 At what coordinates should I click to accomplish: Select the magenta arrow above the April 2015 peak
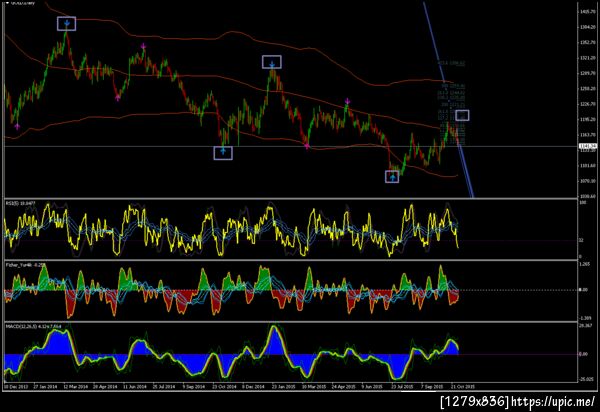[347, 101]
